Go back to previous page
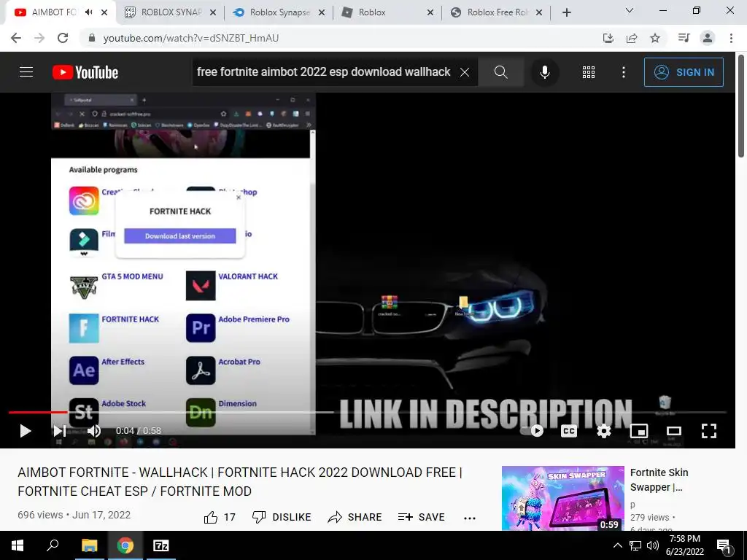747x560 pixels. click(x=16, y=38)
